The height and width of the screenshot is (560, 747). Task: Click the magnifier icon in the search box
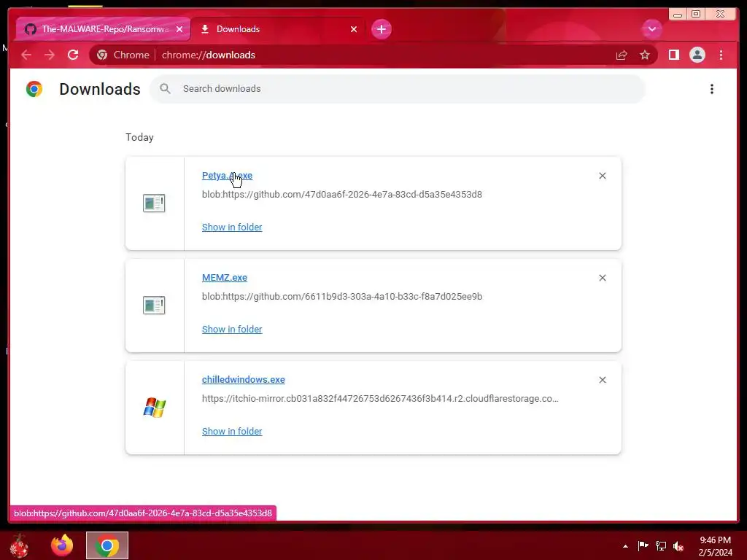(165, 88)
